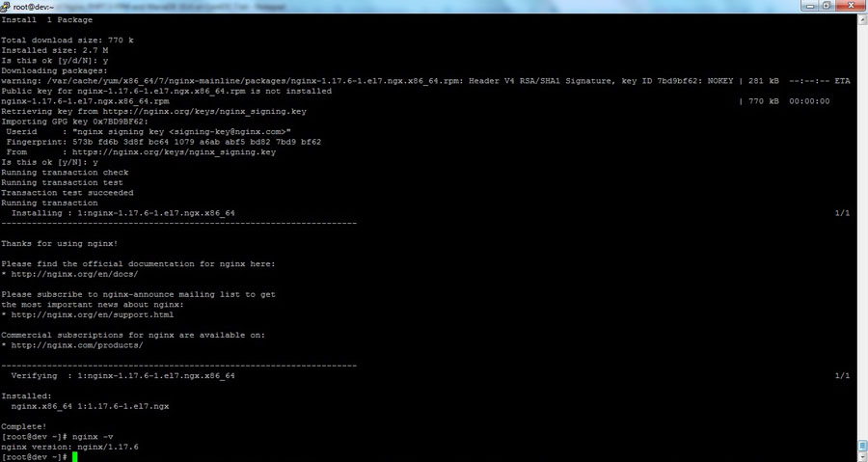868x462 pixels.
Task: Click 'Retrieving key from' nginx_signing.key URL
Action: pyautogui.click(x=153, y=111)
